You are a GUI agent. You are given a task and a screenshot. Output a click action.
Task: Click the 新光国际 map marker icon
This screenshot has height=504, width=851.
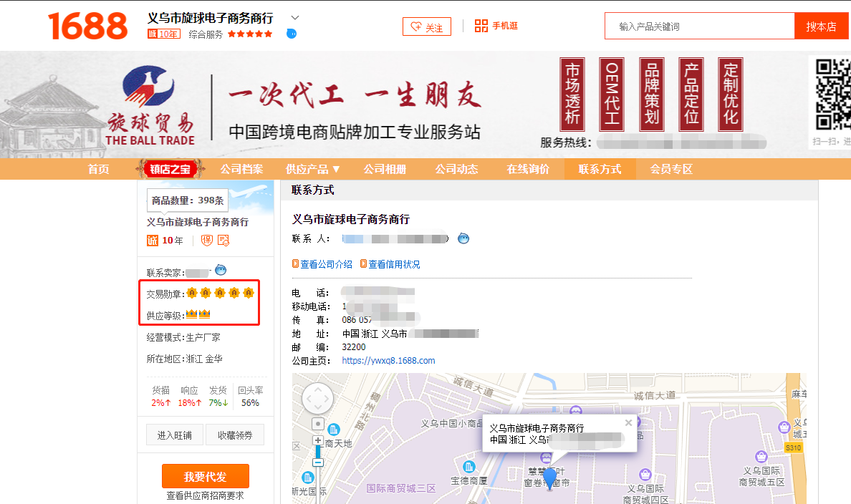[308, 478]
